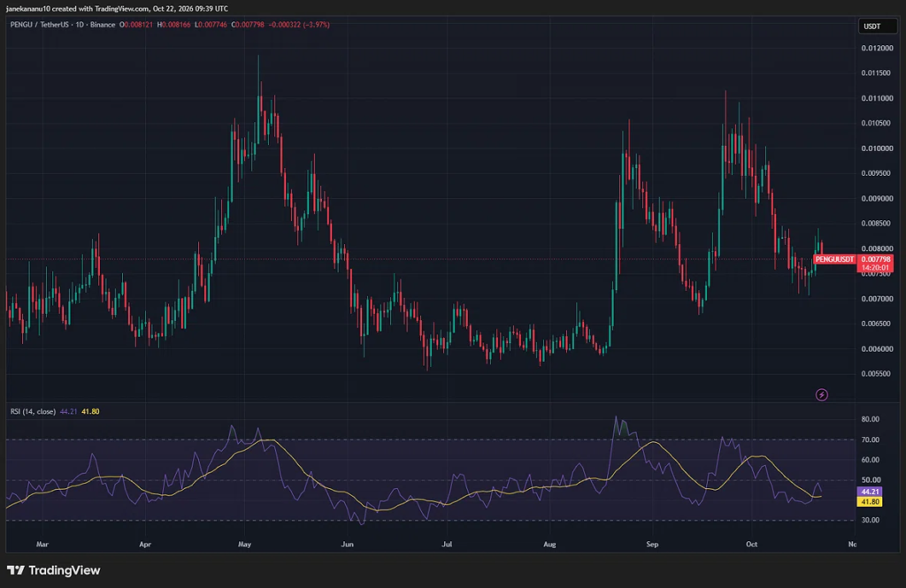Image resolution: width=906 pixels, height=588 pixels.
Task: Click the high price H0.008166
Action: (174, 25)
